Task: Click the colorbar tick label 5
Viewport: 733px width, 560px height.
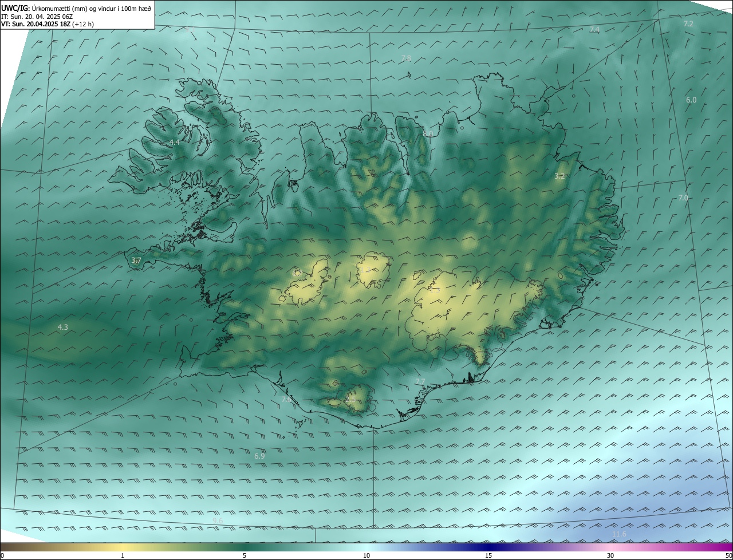Action: 245,555
